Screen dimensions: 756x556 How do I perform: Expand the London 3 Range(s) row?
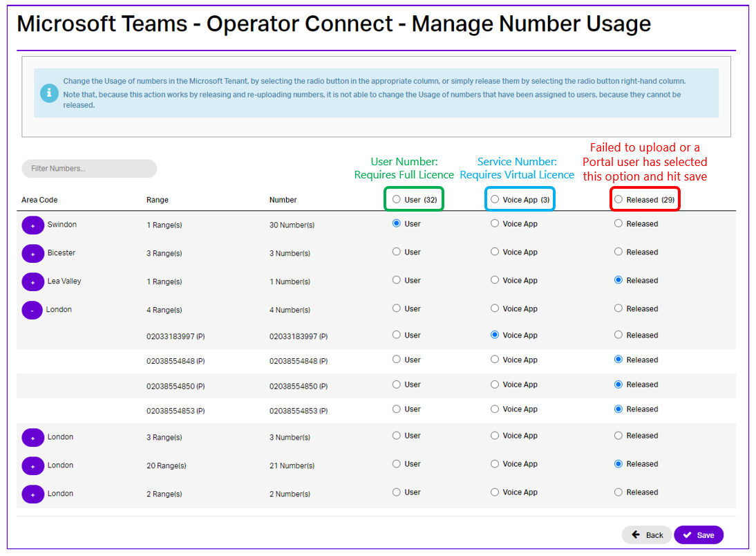(x=32, y=438)
